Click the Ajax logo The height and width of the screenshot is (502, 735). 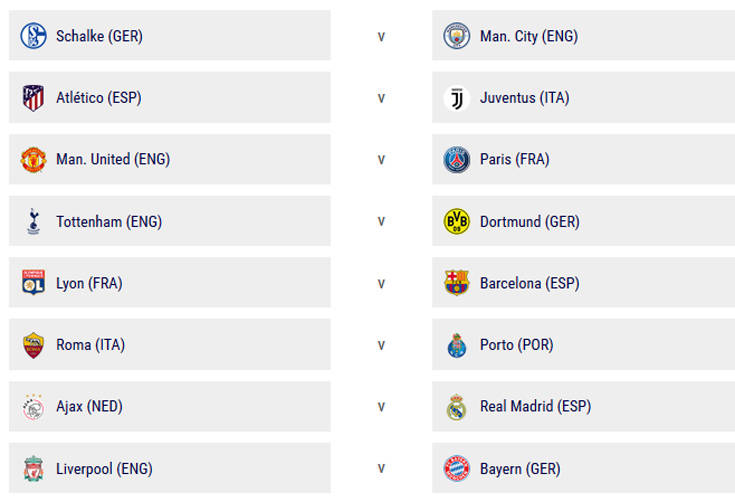[33, 407]
